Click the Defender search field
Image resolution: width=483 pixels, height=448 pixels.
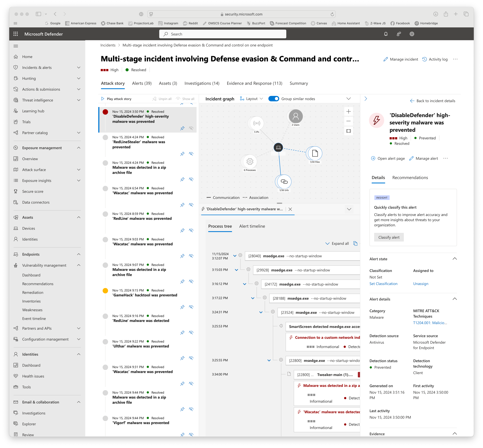click(223, 34)
